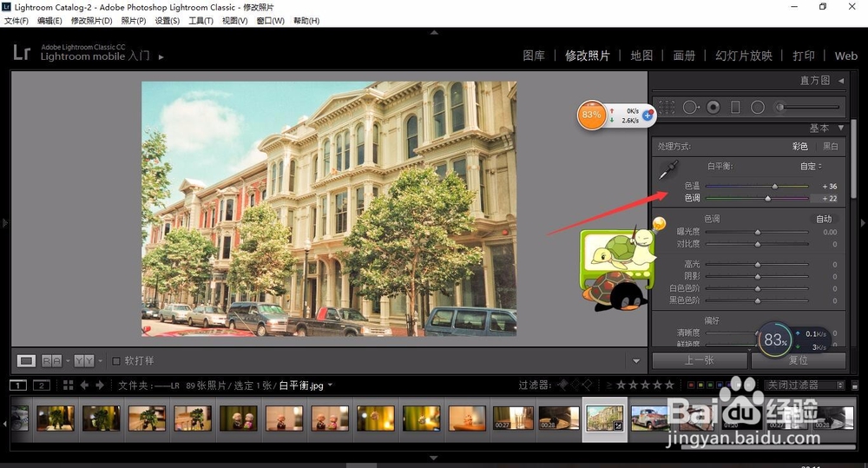Go back with the left arrow
The width and height of the screenshot is (868, 468).
pyautogui.click(x=84, y=385)
